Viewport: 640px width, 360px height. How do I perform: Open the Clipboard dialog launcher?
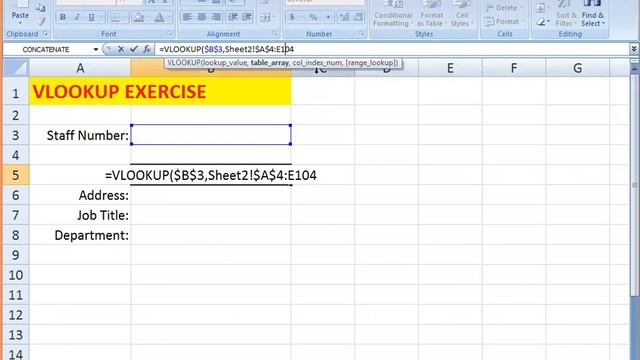[x=45, y=34]
